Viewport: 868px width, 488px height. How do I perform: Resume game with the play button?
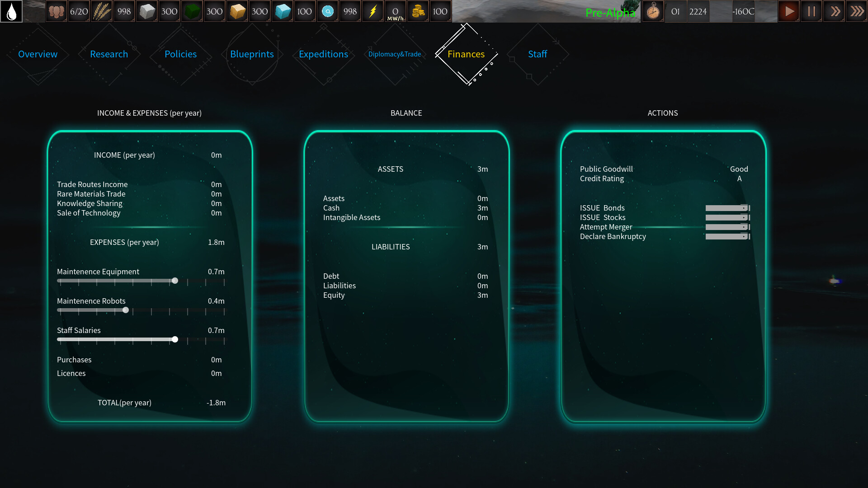[x=788, y=11]
